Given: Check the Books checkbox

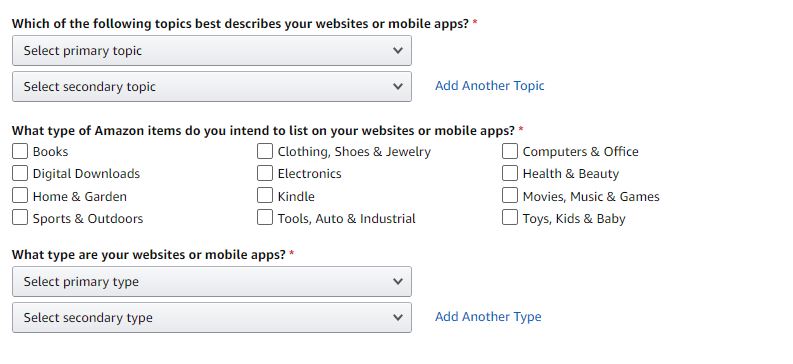Looking at the screenshot, I should (x=20, y=151).
